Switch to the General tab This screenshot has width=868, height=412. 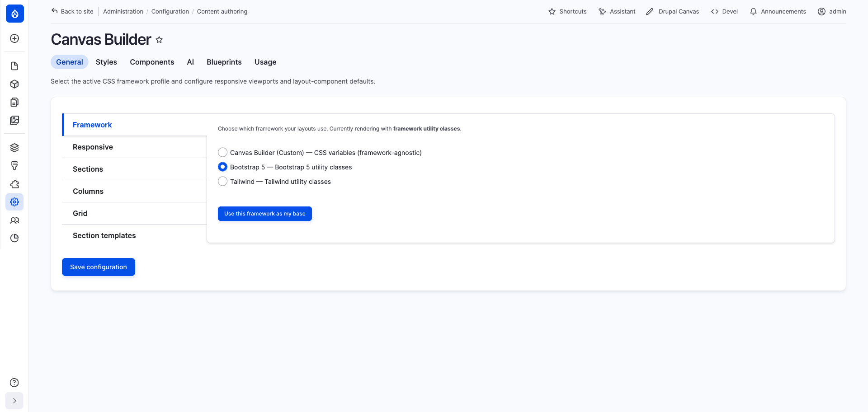pos(70,62)
